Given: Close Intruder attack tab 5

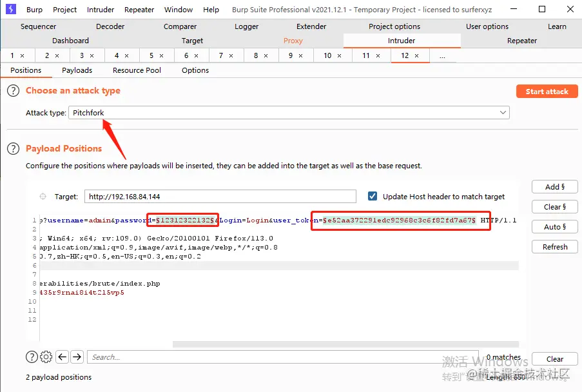Looking at the screenshot, I should (162, 55).
